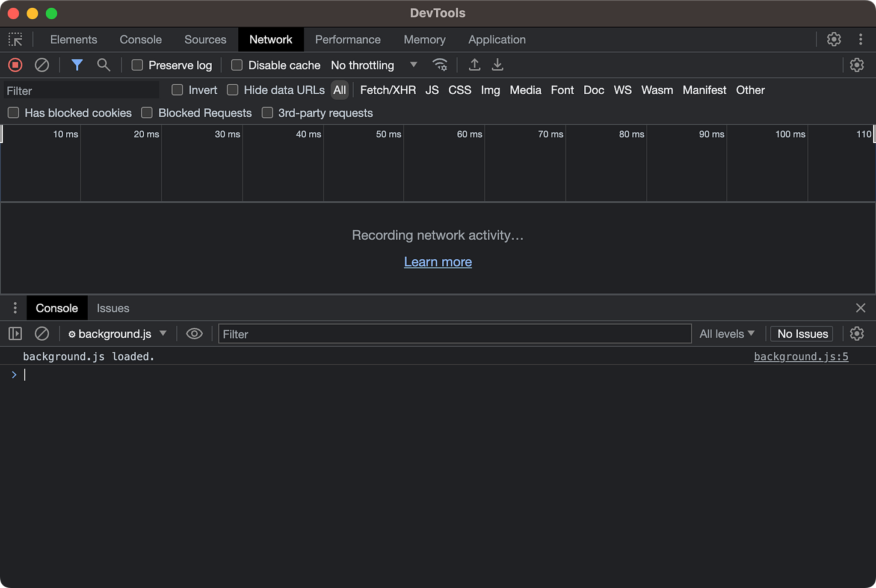Open the background.js:5 source link
The height and width of the screenshot is (588, 876).
click(801, 357)
